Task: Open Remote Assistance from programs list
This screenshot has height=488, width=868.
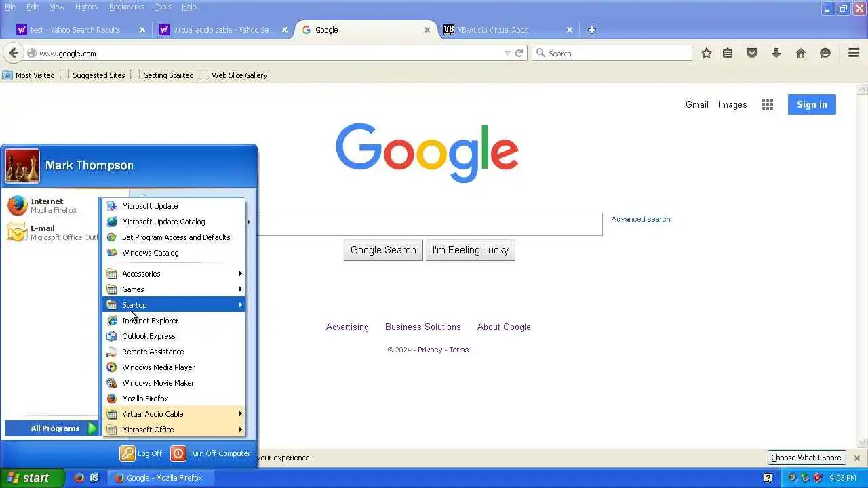Action: click(174, 352)
